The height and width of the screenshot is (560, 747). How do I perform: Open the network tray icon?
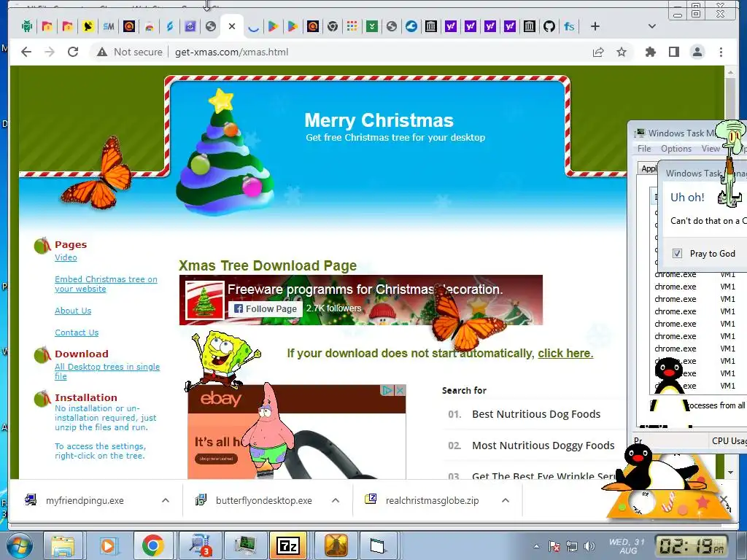point(571,546)
